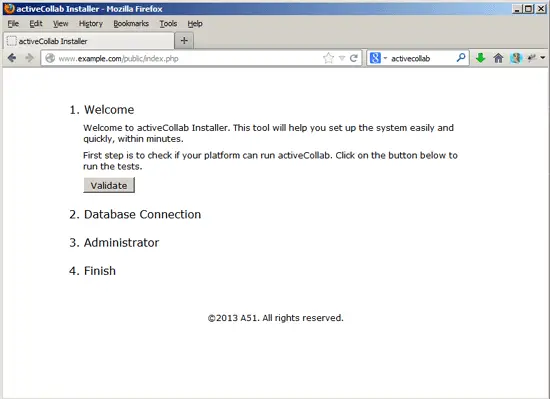Reload the page with the refresh icon
550x399 pixels.
[354, 58]
